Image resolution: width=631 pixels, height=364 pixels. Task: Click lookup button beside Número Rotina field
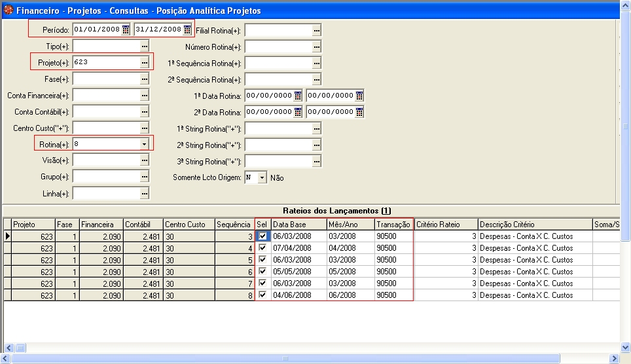coord(317,47)
